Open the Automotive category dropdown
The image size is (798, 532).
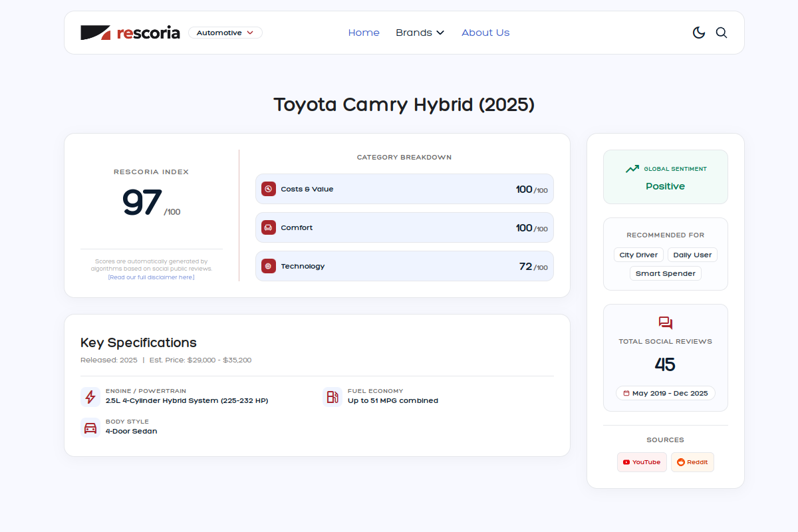tap(225, 33)
